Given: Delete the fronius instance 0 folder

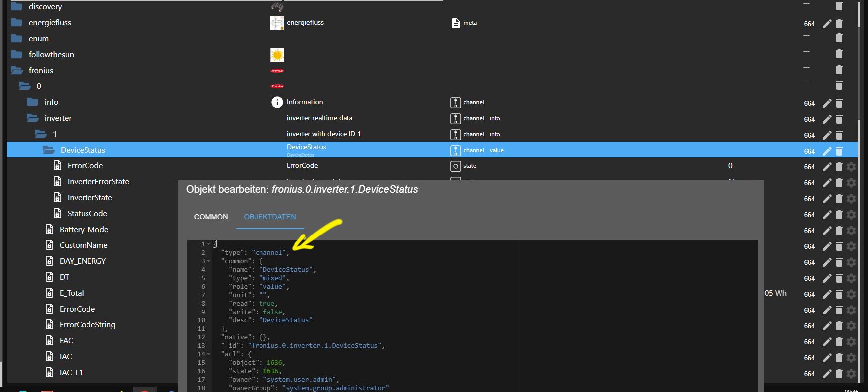Looking at the screenshot, I should pyautogui.click(x=839, y=85).
